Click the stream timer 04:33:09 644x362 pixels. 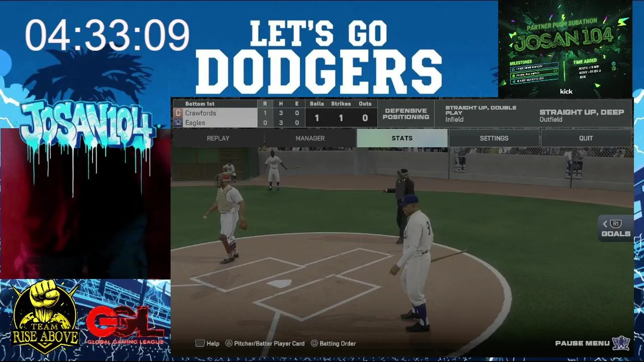tap(107, 36)
